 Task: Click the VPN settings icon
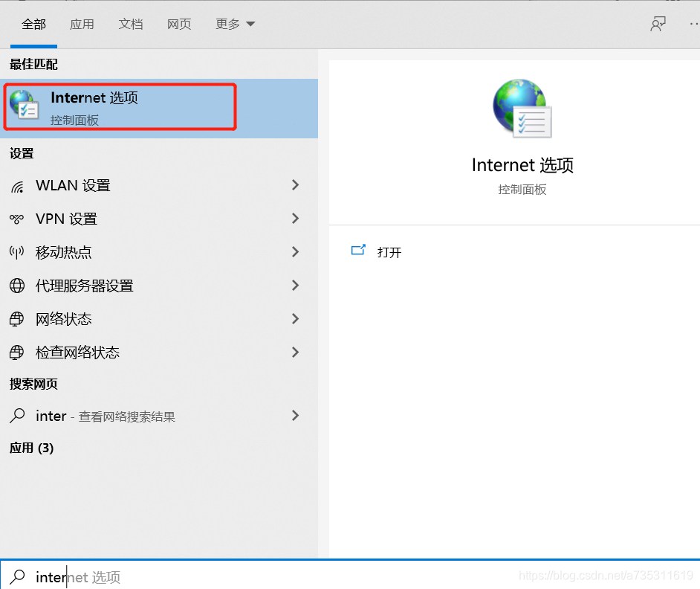(x=17, y=219)
